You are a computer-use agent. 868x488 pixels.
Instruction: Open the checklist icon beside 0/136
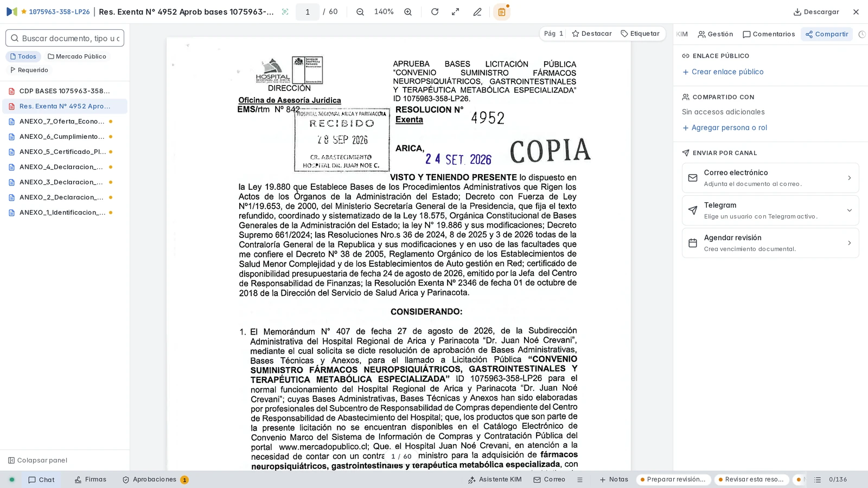pos(818,480)
